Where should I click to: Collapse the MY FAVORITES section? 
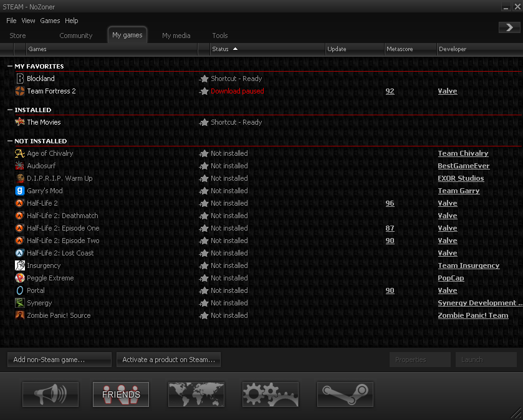10,66
